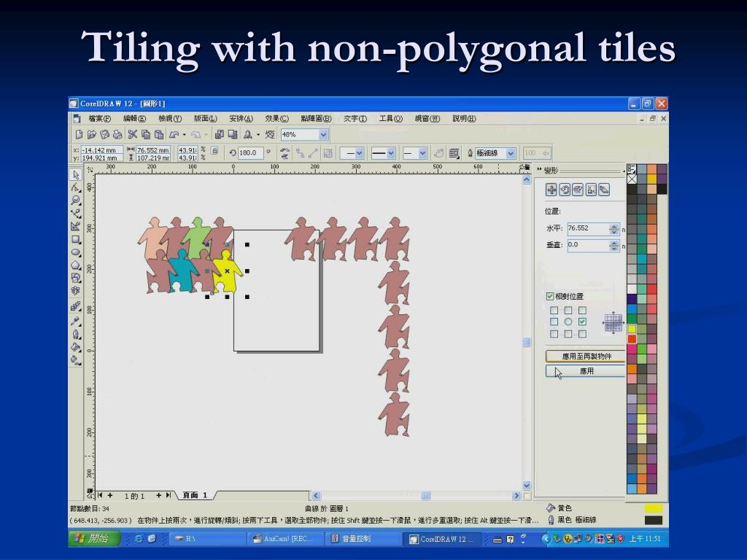Click the Paste clipboard icon

(x=159, y=135)
